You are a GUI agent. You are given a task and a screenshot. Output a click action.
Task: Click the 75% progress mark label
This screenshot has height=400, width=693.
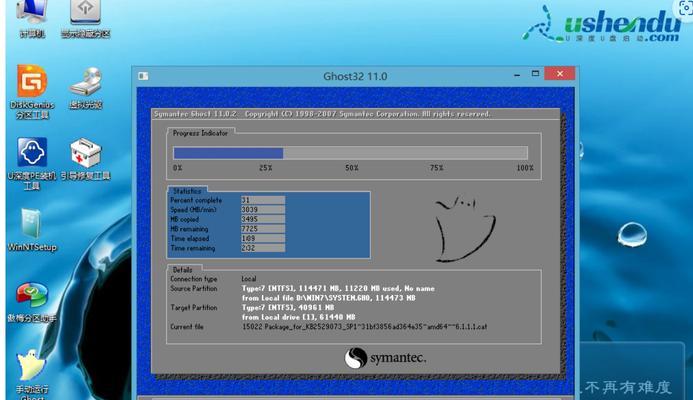[x=436, y=168]
